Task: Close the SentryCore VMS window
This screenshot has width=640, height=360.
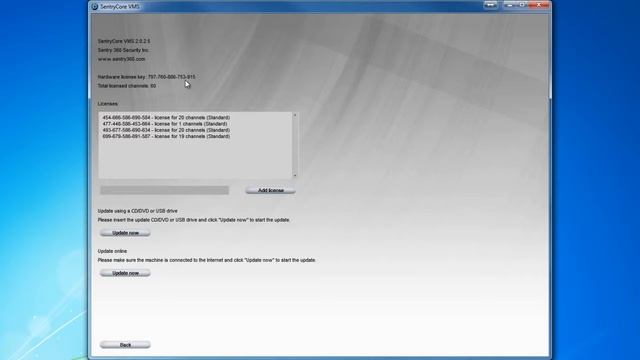Action: [x=539, y=5]
